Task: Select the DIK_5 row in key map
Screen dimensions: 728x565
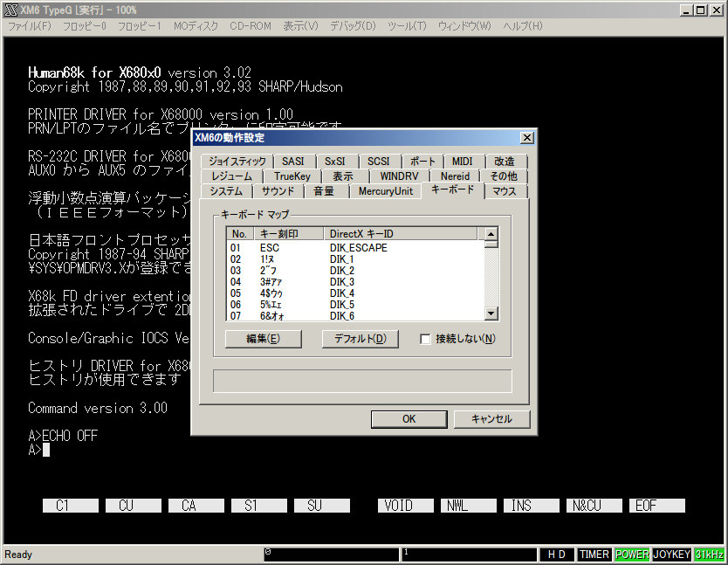Action: [355, 305]
